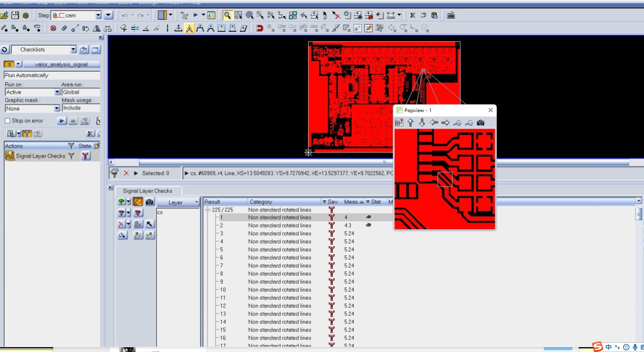Image resolution: width=644 pixels, height=352 pixels.
Task: Collapse the 225 / 225 results tree
Action: click(208, 210)
